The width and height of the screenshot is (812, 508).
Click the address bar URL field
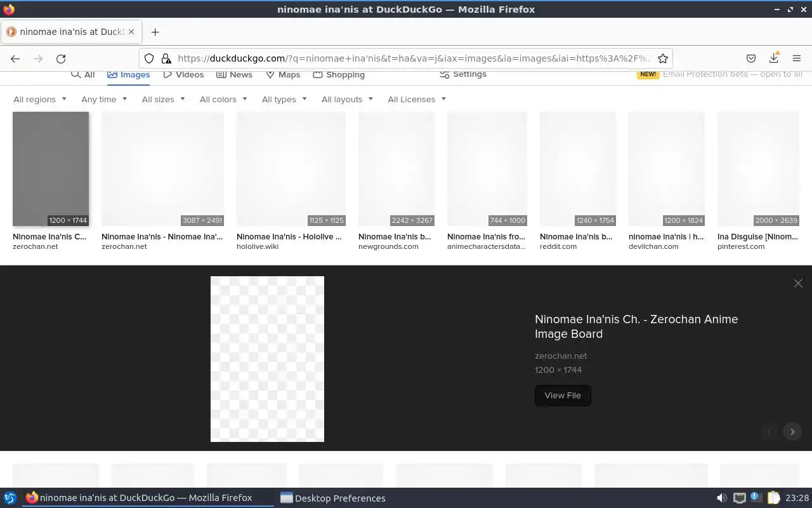414,58
